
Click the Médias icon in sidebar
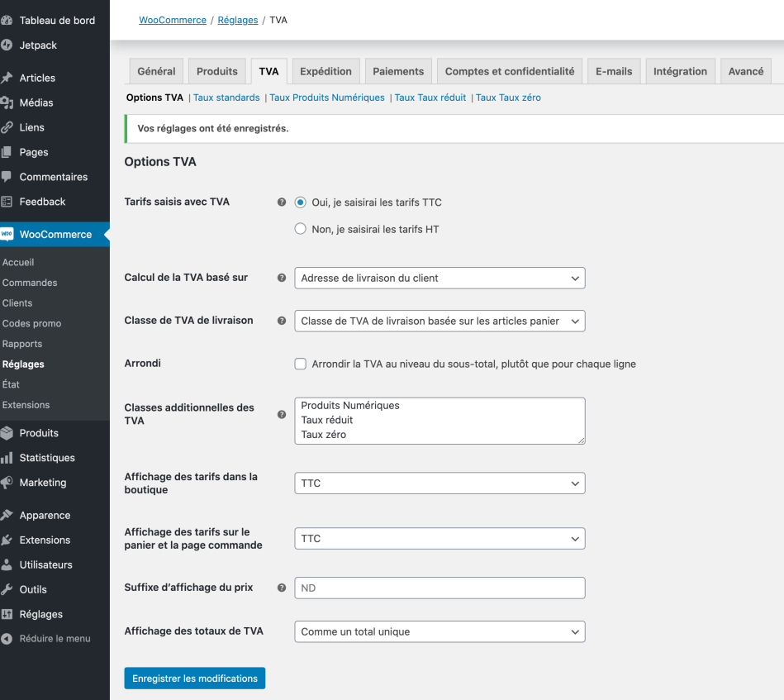click(x=7, y=102)
